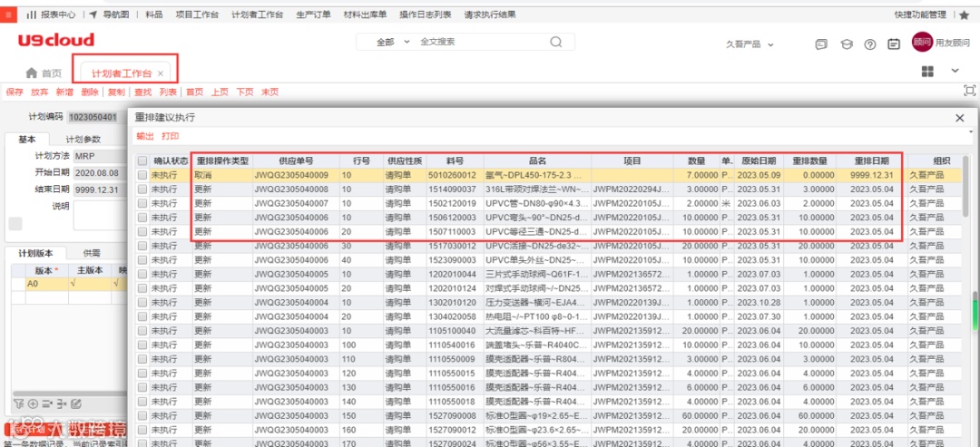Switch to the 首页 tab

point(44,73)
